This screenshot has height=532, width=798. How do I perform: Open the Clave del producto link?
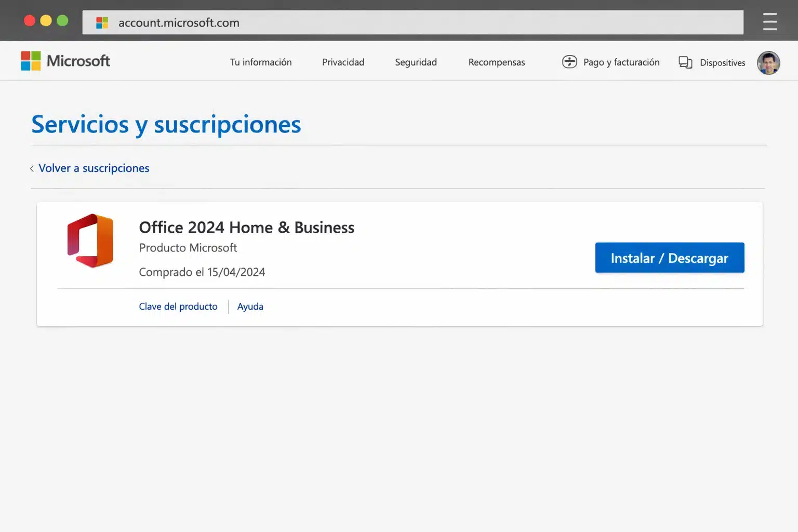178,306
